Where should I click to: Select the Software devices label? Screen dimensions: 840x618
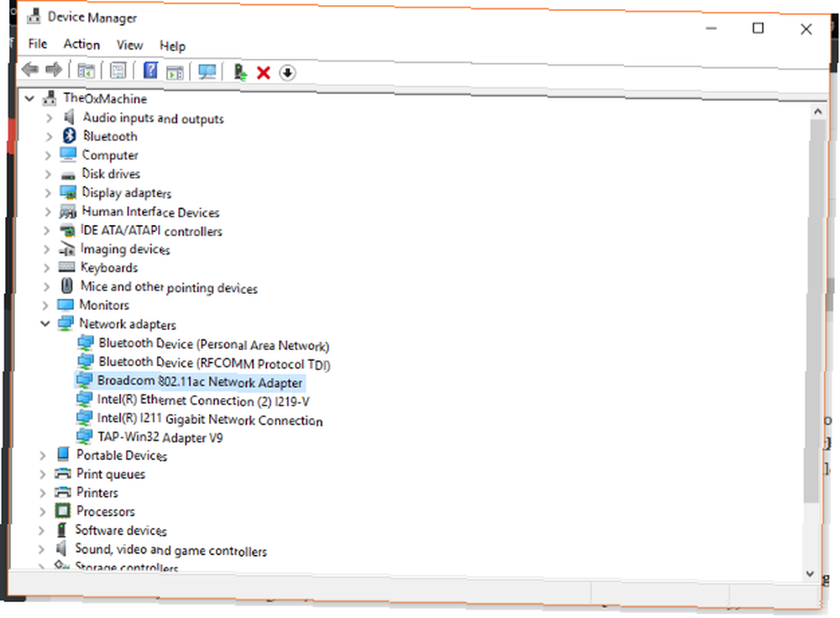120,530
